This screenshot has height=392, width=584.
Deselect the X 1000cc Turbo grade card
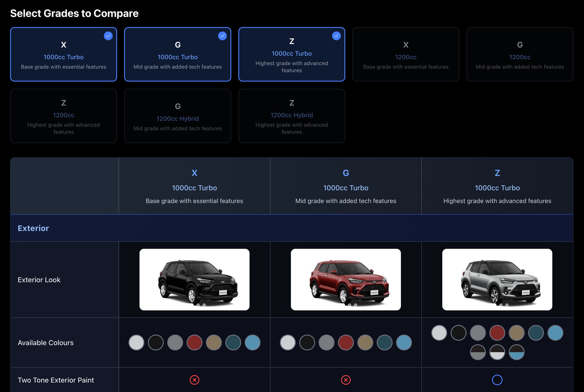click(x=64, y=54)
